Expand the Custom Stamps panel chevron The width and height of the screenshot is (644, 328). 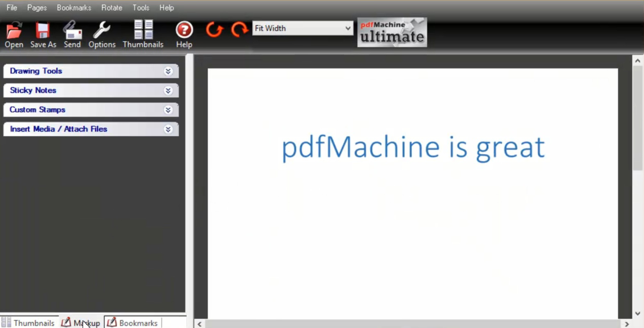(168, 110)
